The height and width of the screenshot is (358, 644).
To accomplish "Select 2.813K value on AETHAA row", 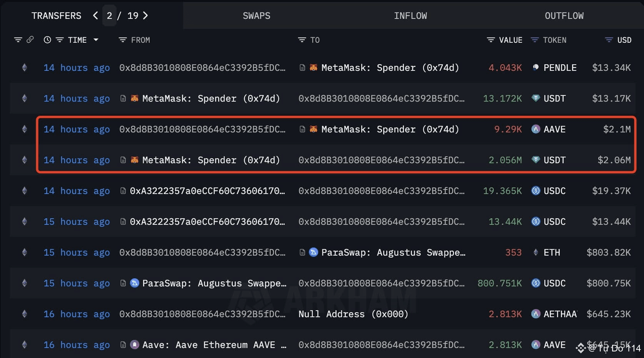I will pos(505,314).
